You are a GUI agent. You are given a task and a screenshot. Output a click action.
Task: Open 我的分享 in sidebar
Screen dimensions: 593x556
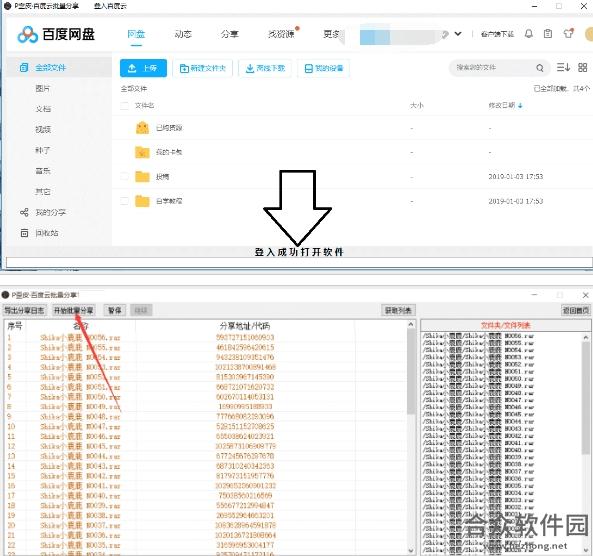(51, 213)
